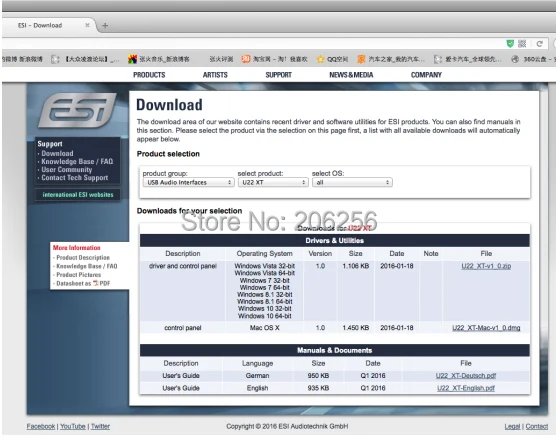Expand the product group dropdown

coord(188,182)
